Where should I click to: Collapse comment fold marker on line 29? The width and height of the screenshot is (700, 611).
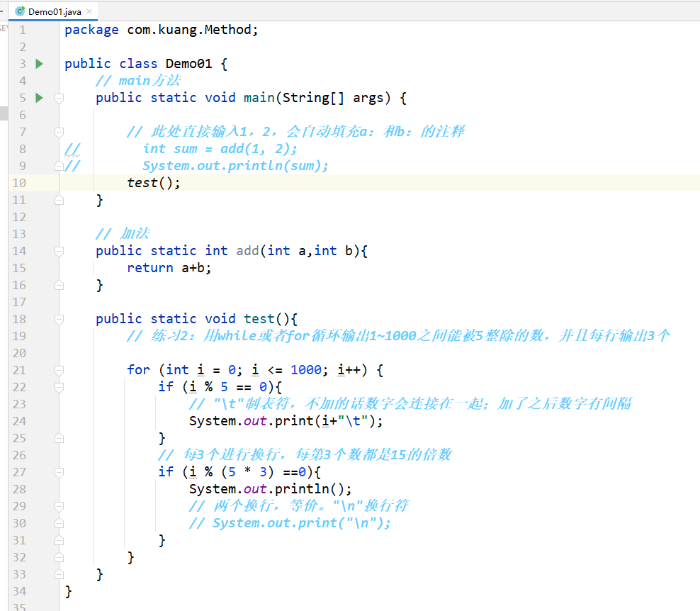point(59,506)
